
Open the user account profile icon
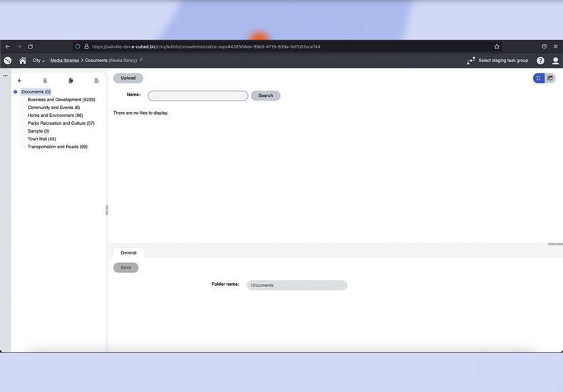pyautogui.click(x=555, y=61)
